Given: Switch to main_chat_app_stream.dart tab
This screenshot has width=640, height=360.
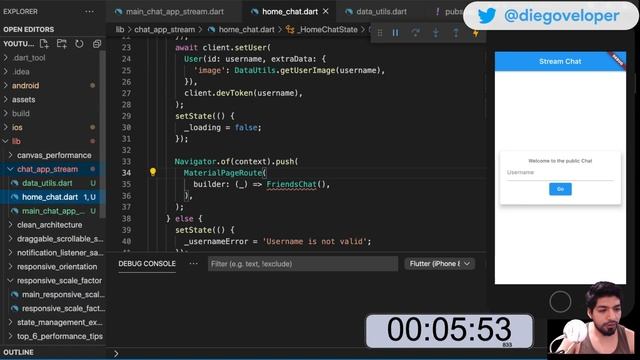Looking at the screenshot, I should [174, 12].
